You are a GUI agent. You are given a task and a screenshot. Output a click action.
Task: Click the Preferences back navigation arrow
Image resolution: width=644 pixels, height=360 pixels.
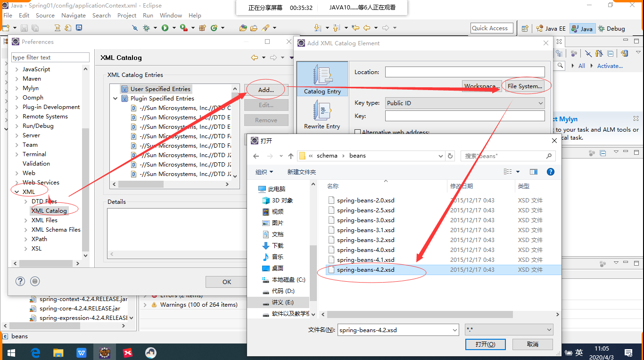[255, 58]
